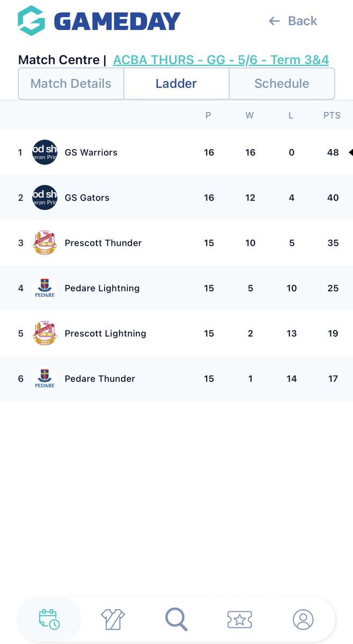The image size is (353, 644).
Task: Tap the GS Gators team logo
Action: 45,197
